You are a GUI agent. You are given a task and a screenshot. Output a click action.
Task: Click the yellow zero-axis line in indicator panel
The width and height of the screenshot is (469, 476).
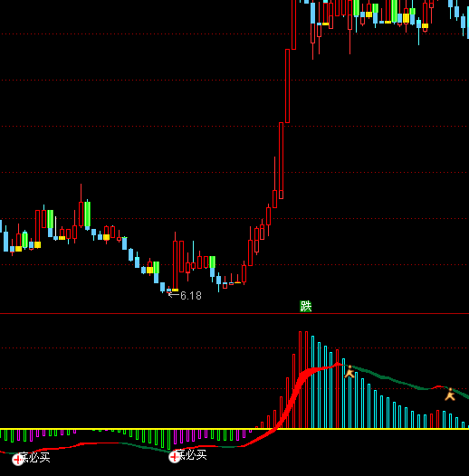pos(234,429)
